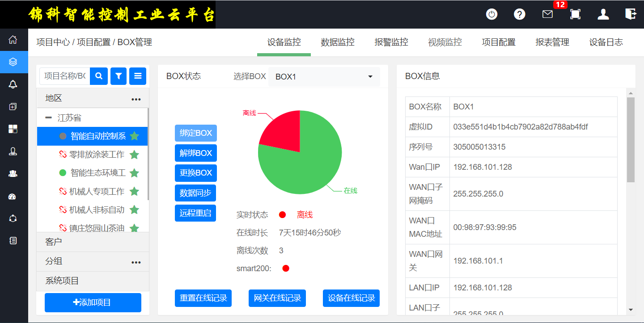Viewport: 644px width, 323px height.
Task: Switch to the 报警监控 tab
Action: (391, 42)
